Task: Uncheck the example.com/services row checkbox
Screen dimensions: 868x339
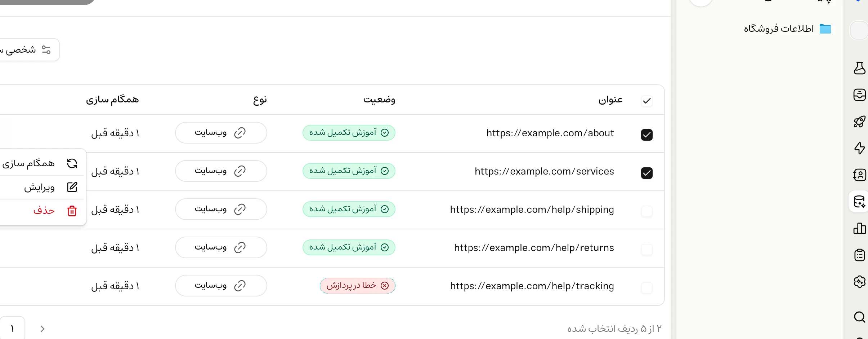Action: tap(647, 173)
